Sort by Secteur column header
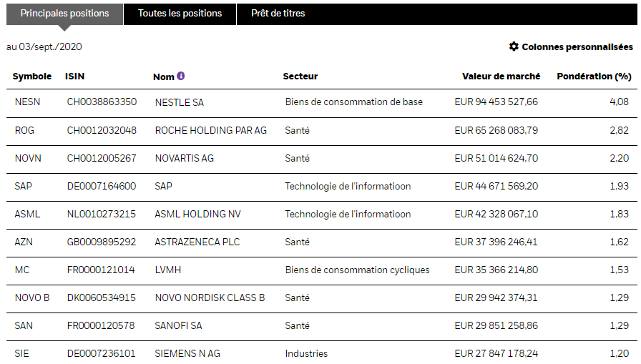This screenshot has width=641, height=364. point(300,76)
